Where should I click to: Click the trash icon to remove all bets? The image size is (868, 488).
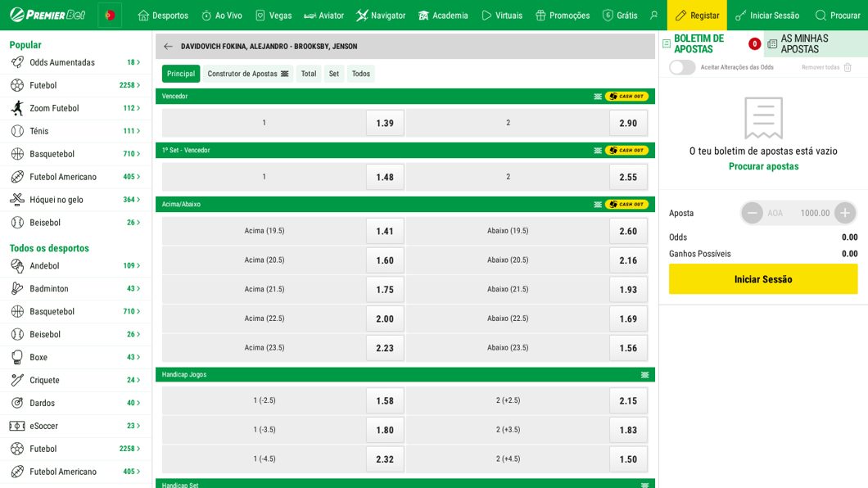point(848,67)
